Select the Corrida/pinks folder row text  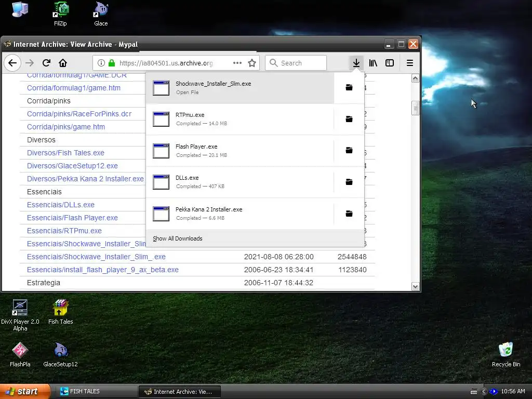(x=48, y=101)
